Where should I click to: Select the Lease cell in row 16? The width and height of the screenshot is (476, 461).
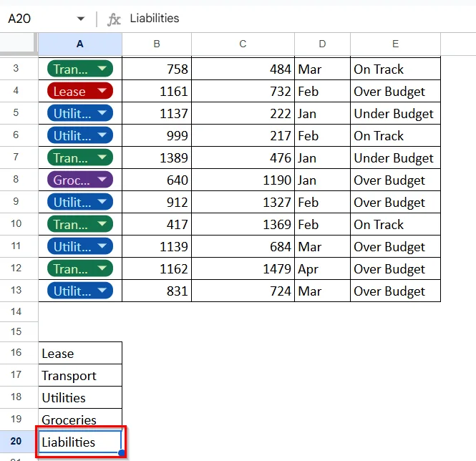point(80,353)
